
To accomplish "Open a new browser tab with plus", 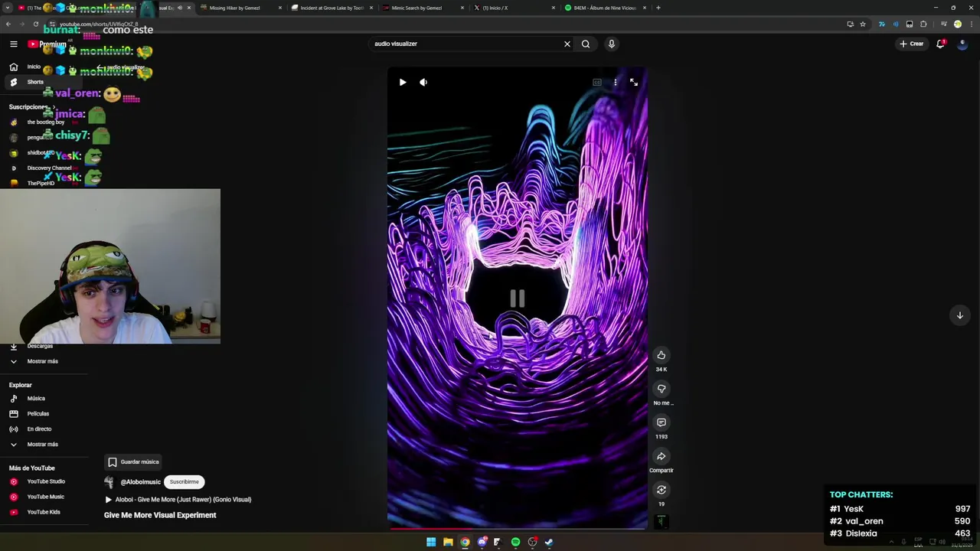I will 658,8.
